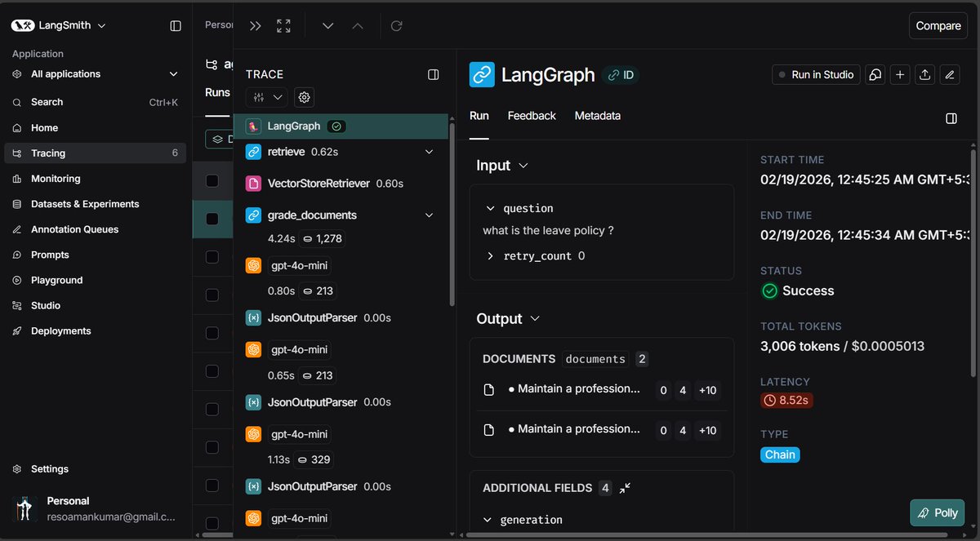The image size is (980, 541).
Task: Click the 1,278 token count badge
Action: 323,239
